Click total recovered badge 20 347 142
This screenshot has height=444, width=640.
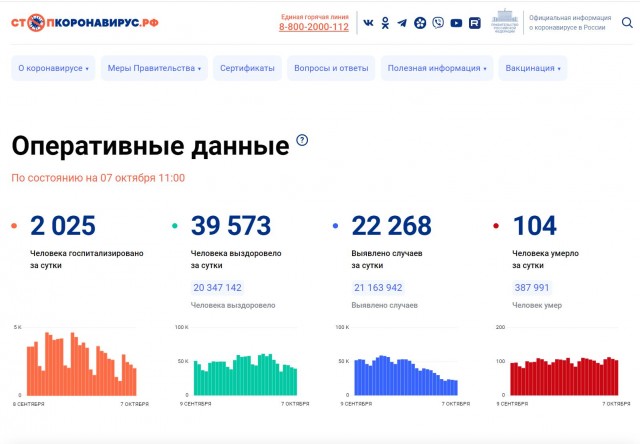(217, 288)
